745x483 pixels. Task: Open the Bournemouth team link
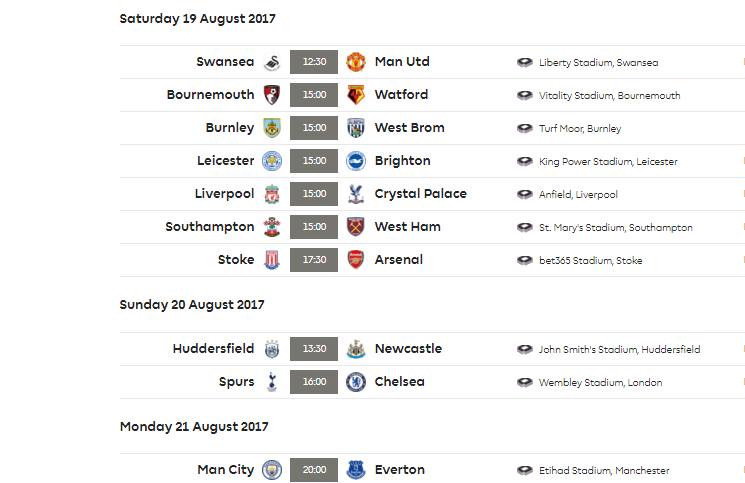(210, 95)
